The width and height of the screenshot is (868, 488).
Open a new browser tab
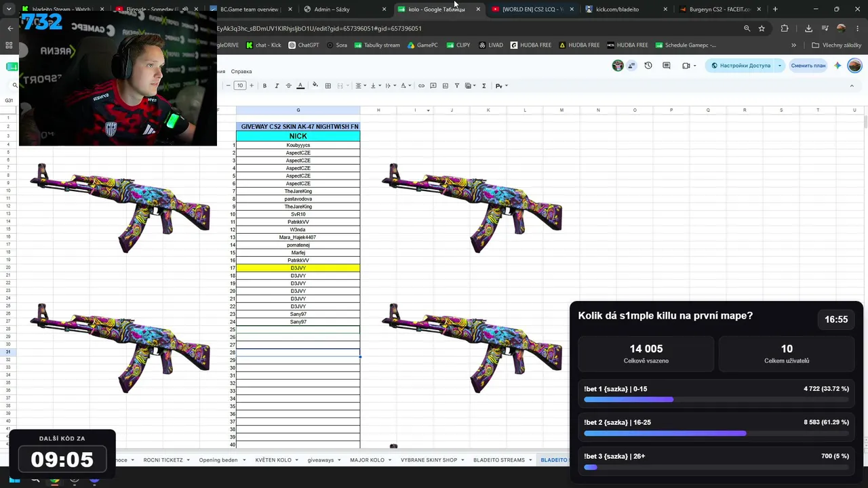click(775, 9)
